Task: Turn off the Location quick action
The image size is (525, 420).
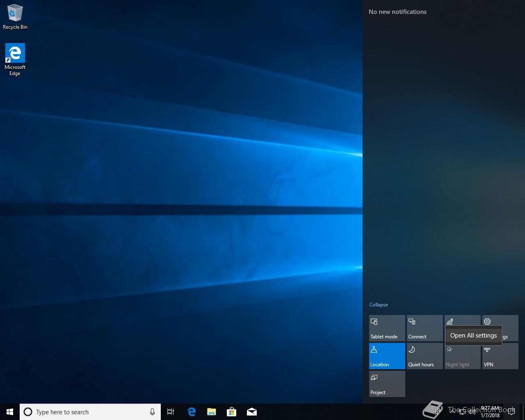Action: point(387,356)
